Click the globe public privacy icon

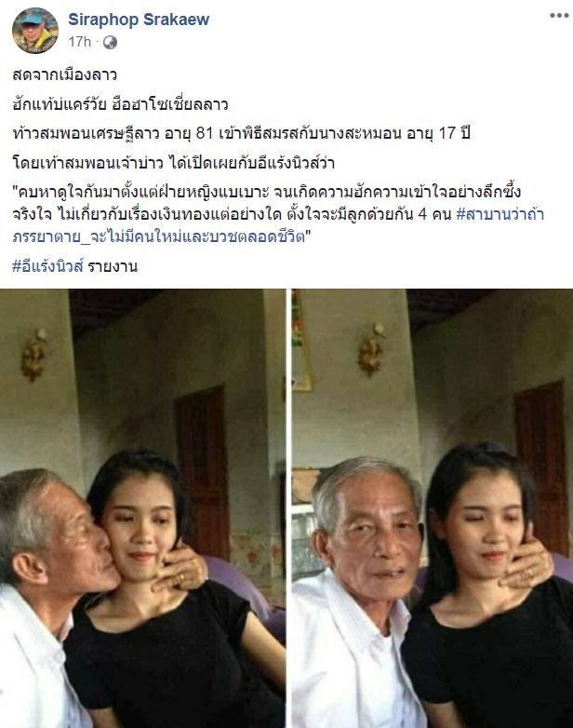110,42
